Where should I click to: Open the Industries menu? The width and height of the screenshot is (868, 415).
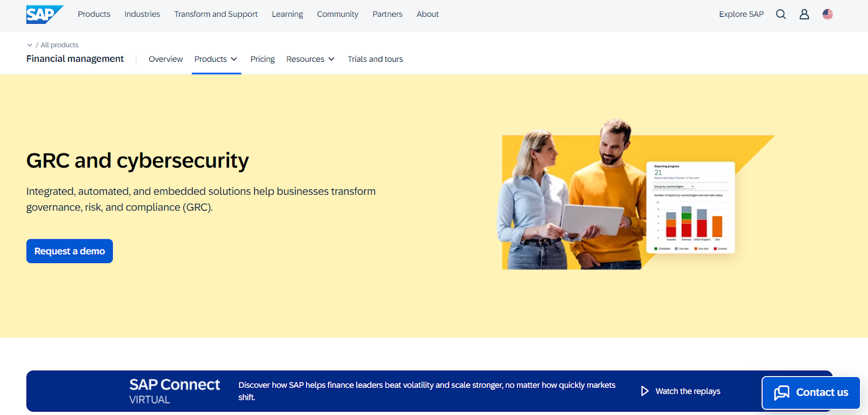pyautogui.click(x=142, y=14)
